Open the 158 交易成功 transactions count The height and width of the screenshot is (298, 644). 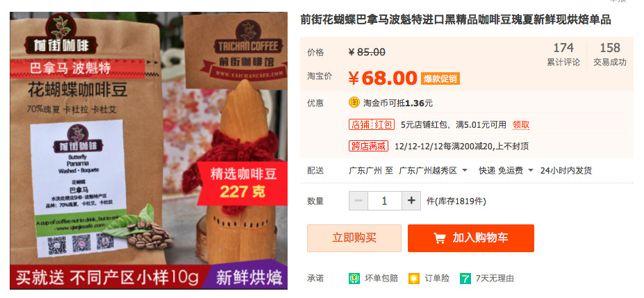[x=609, y=54]
